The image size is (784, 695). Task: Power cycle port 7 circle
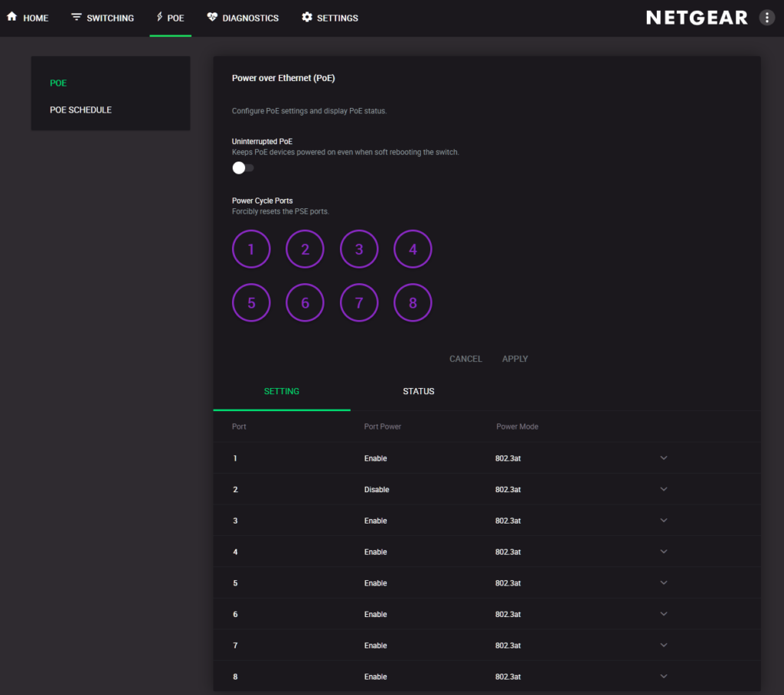pos(359,302)
